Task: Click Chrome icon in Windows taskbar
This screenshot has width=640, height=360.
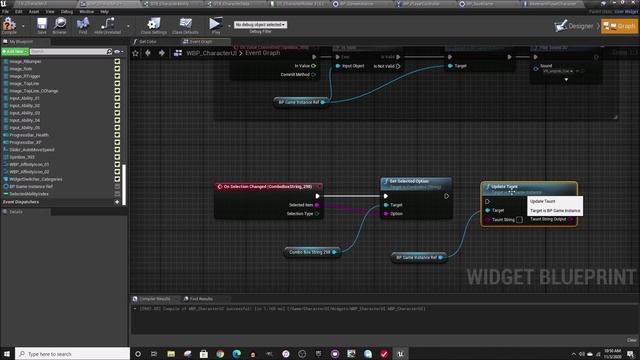Action: click(x=220, y=354)
